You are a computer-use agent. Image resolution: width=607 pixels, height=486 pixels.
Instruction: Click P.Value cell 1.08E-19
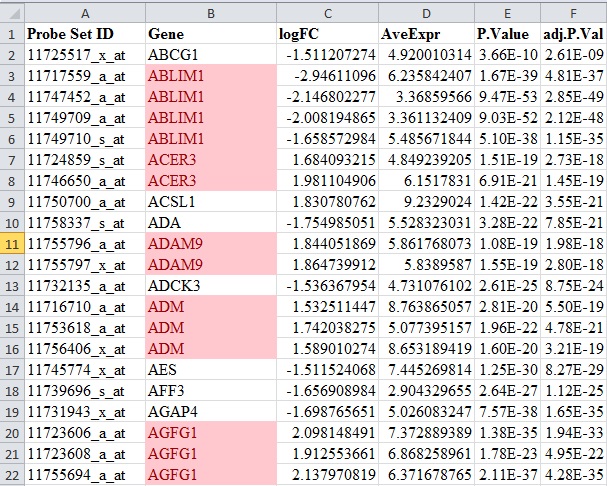pyautogui.click(x=508, y=244)
